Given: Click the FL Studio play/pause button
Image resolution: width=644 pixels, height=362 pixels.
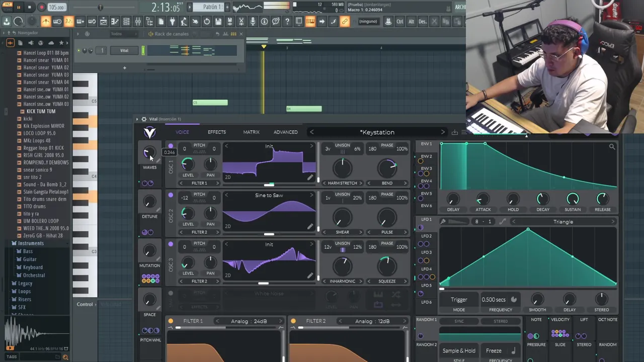Looking at the screenshot, I should coord(19,7).
